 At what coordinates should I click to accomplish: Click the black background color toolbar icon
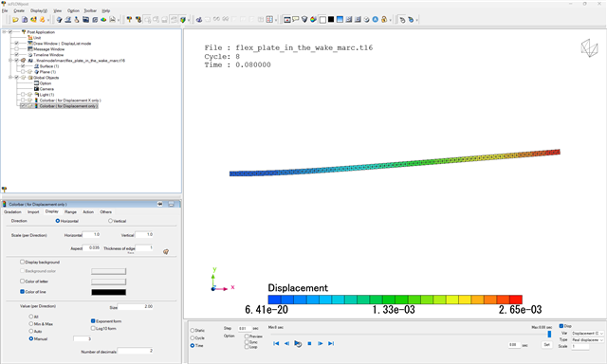[x=331, y=19]
